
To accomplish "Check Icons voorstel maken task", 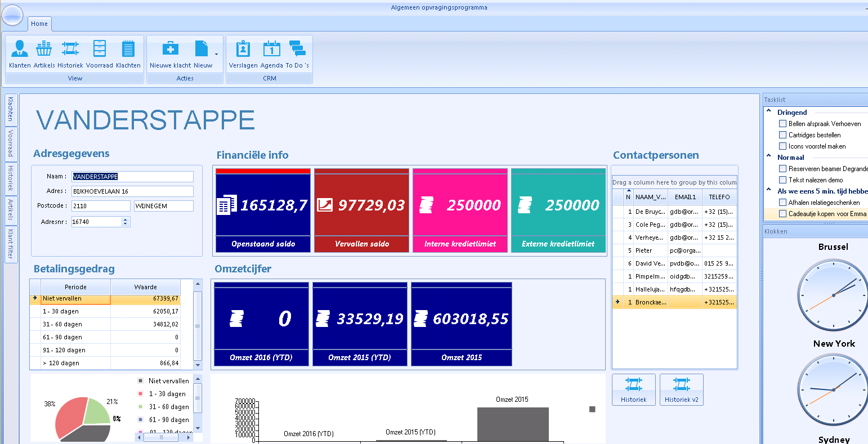I will point(782,146).
